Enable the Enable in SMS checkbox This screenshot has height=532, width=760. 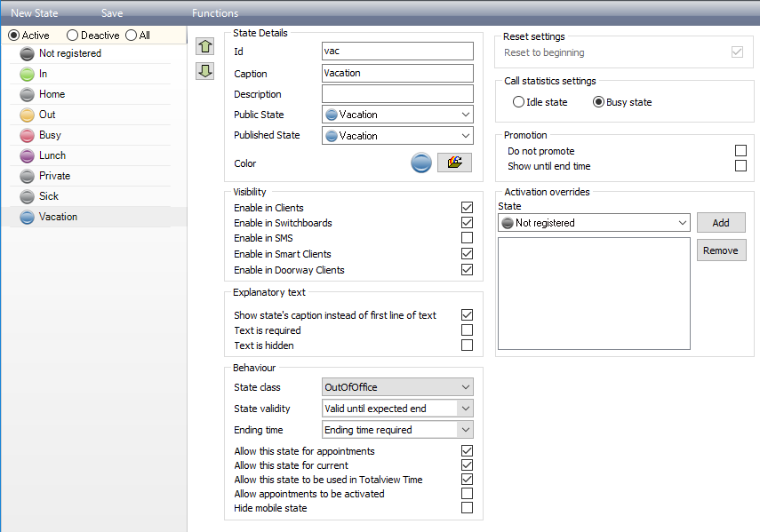[467, 238]
